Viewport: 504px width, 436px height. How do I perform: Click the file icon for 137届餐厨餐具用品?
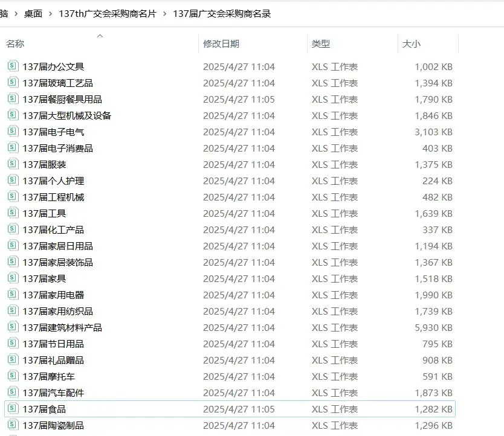click(13, 99)
